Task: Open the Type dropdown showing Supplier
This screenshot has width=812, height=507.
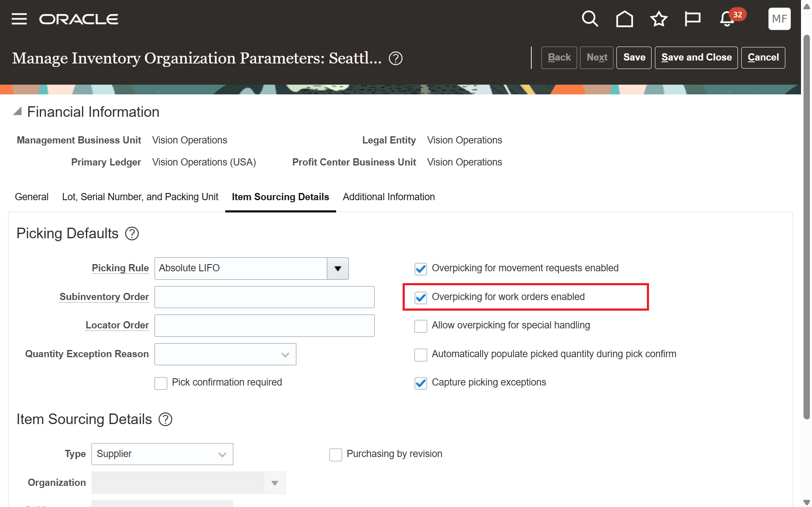Action: (162, 454)
